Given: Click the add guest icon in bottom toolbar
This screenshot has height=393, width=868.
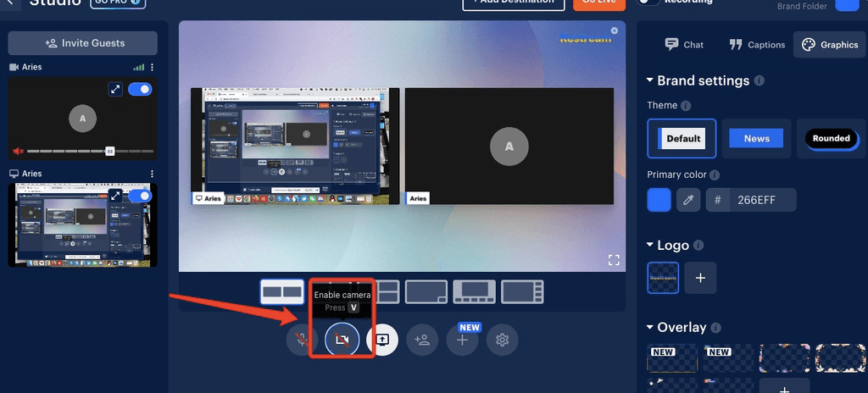Looking at the screenshot, I should 421,340.
